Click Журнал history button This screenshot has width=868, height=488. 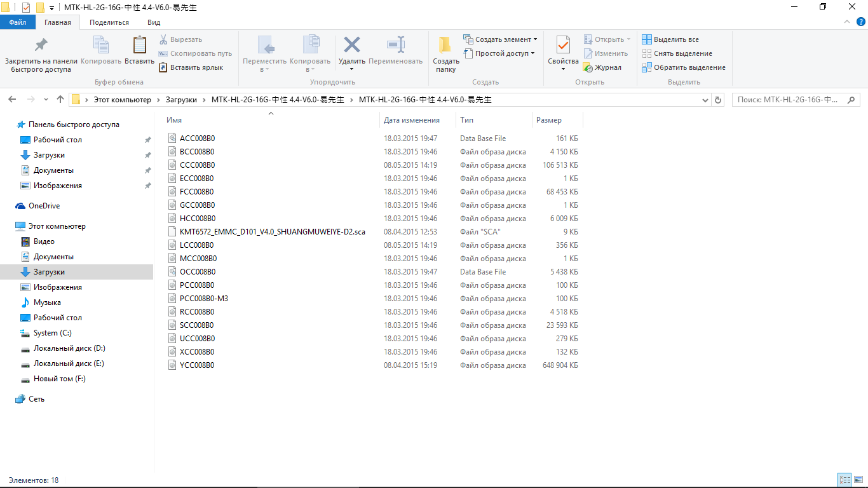[x=602, y=67]
